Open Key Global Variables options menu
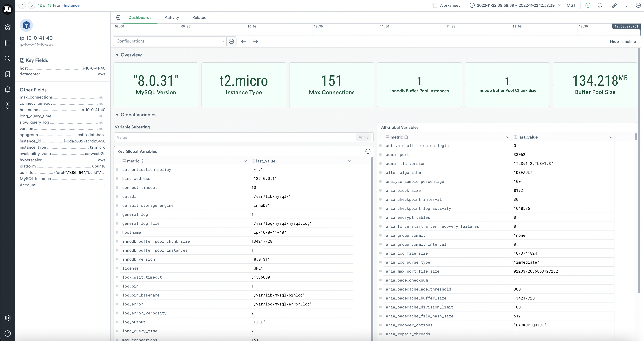Screen dimensions: 644x341 [368, 151]
